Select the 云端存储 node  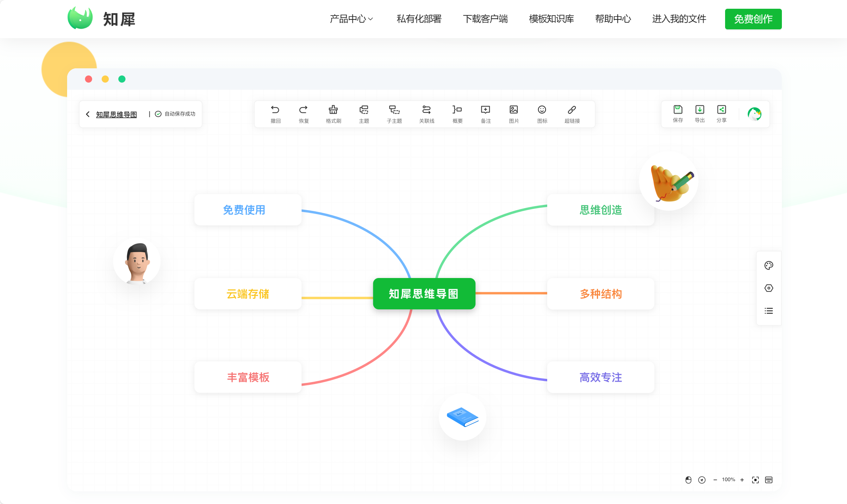pos(248,294)
